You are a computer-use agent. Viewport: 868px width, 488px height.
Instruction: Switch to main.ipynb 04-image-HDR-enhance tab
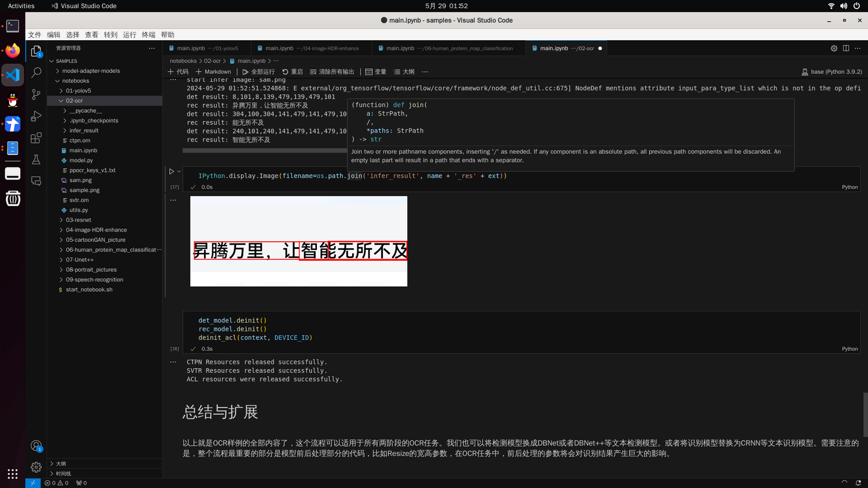(x=311, y=48)
